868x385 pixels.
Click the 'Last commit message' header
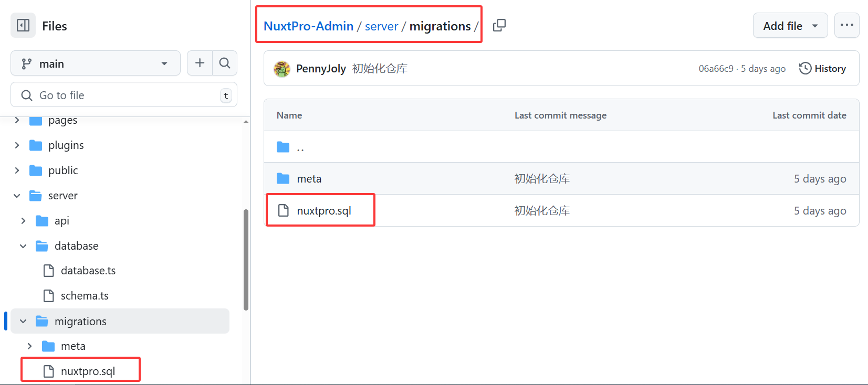560,115
